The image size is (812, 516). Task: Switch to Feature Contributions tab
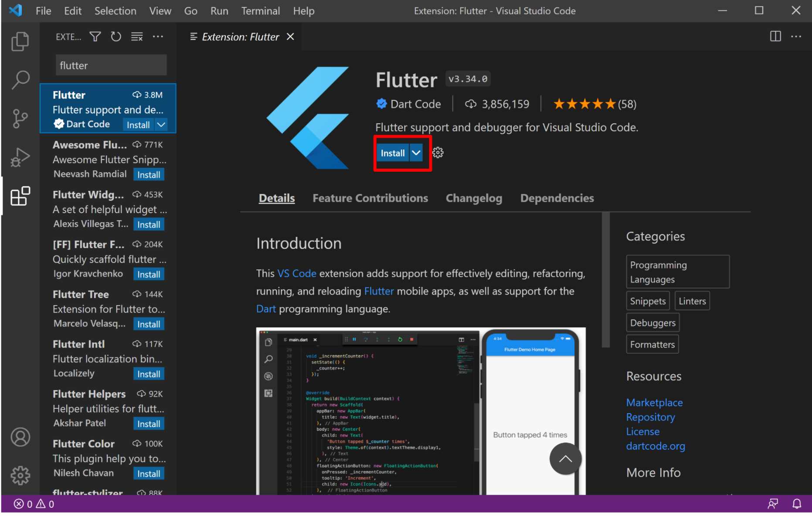pos(370,198)
